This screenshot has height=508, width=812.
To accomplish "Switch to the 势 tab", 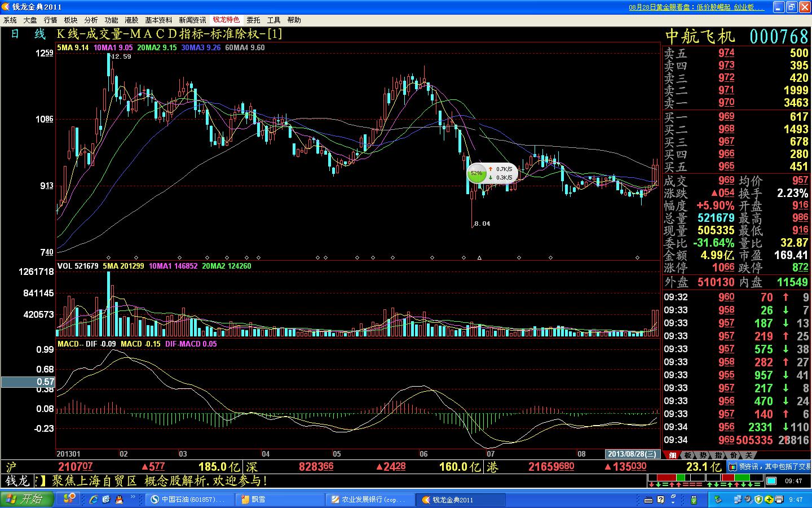I will pyautogui.click(x=703, y=455).
